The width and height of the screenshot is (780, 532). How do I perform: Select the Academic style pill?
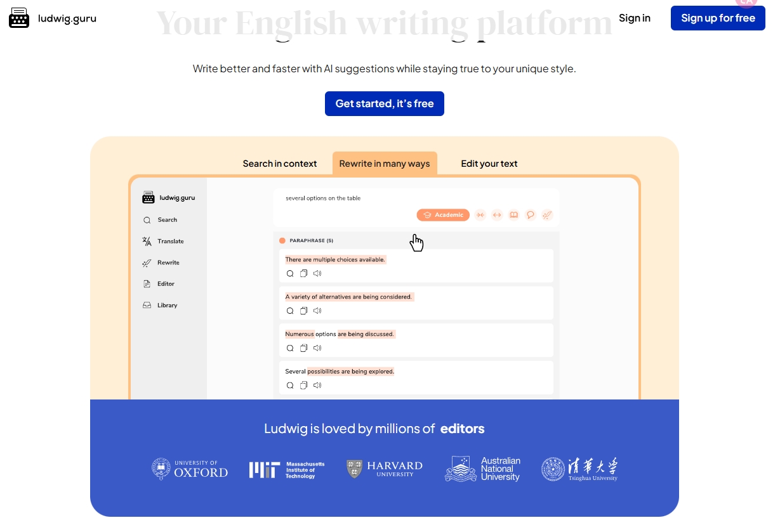[443, 215]
